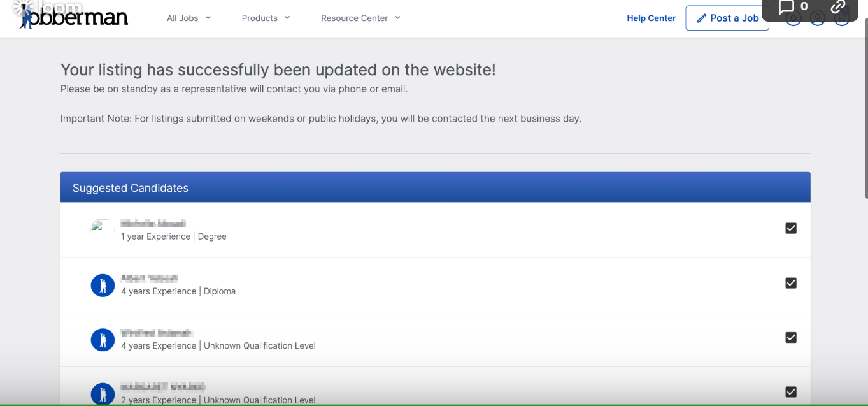Click avatar of third candidate with 4 years experience
868x406 pixels.
point(103,340)
